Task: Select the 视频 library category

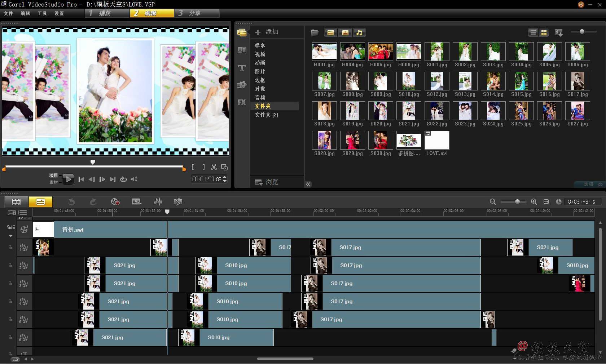Action: point(260,54)
